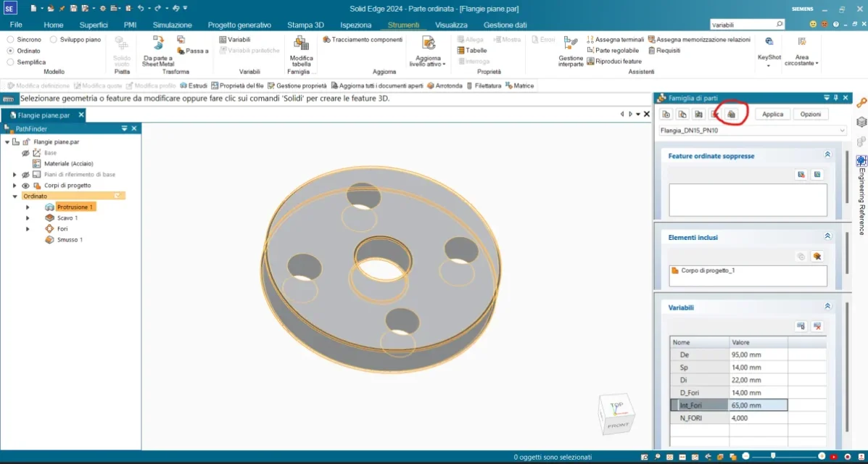Image resolution: width=868 pixels, height=464 pixels.
Task: Select the Sviluppo piano radio option
Action: tap(54, 40)
